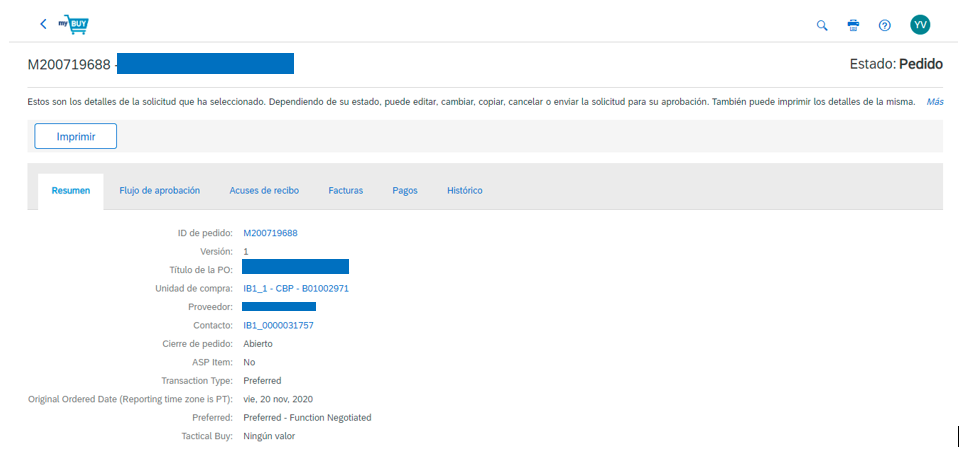This screenshot has height=456, width=972.
Task: Click the page title M200719688
Action: click(69, 64)
